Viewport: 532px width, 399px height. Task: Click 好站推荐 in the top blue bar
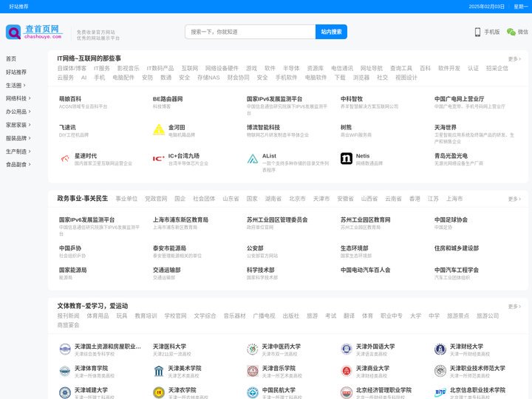click(x=18, y=7)
